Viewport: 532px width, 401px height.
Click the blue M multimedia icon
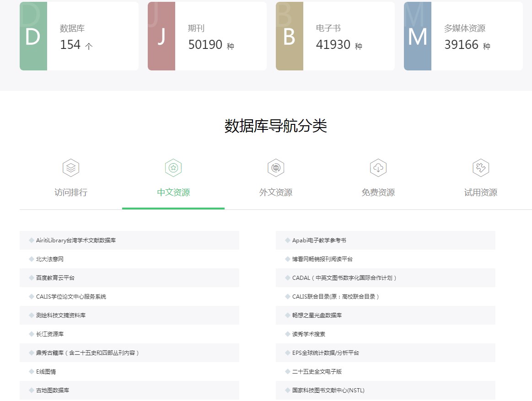pyautogui.click(x=417, y=36)
